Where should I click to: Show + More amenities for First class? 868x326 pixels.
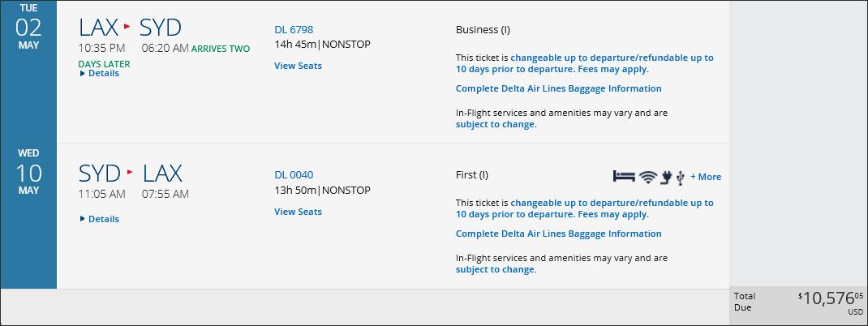coord(706,177)
